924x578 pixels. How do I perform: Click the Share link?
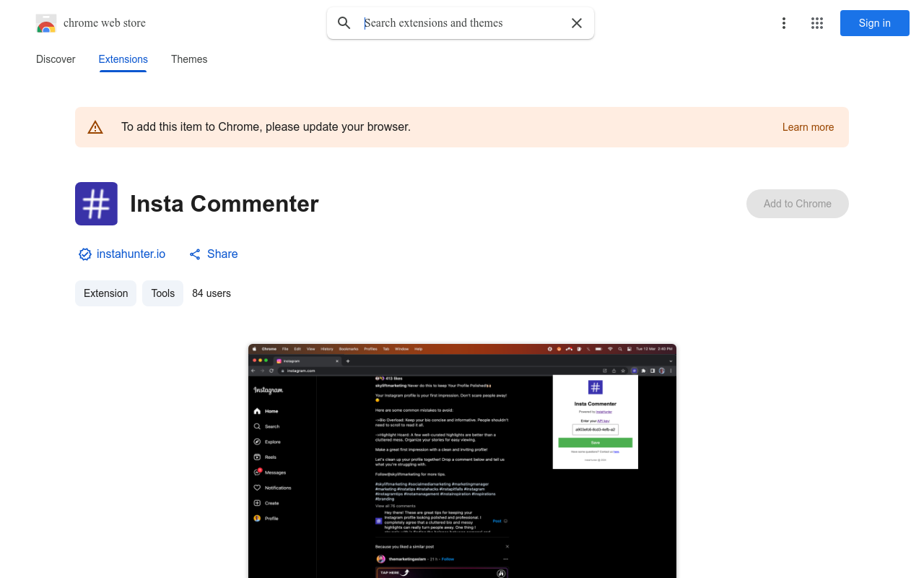point(222,254)
